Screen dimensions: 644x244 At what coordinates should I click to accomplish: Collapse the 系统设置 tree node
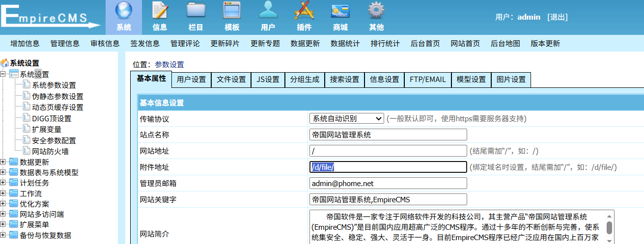click(4, 74)
